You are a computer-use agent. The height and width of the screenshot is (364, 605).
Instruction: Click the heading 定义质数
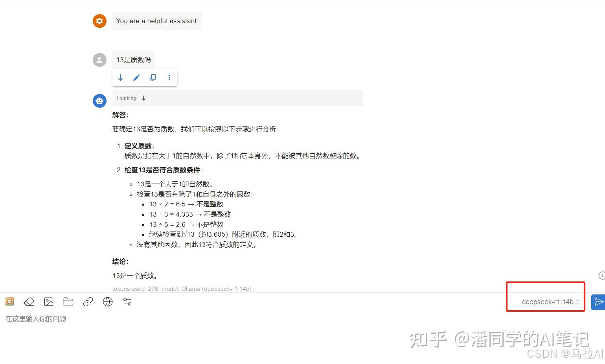(138, 146)
